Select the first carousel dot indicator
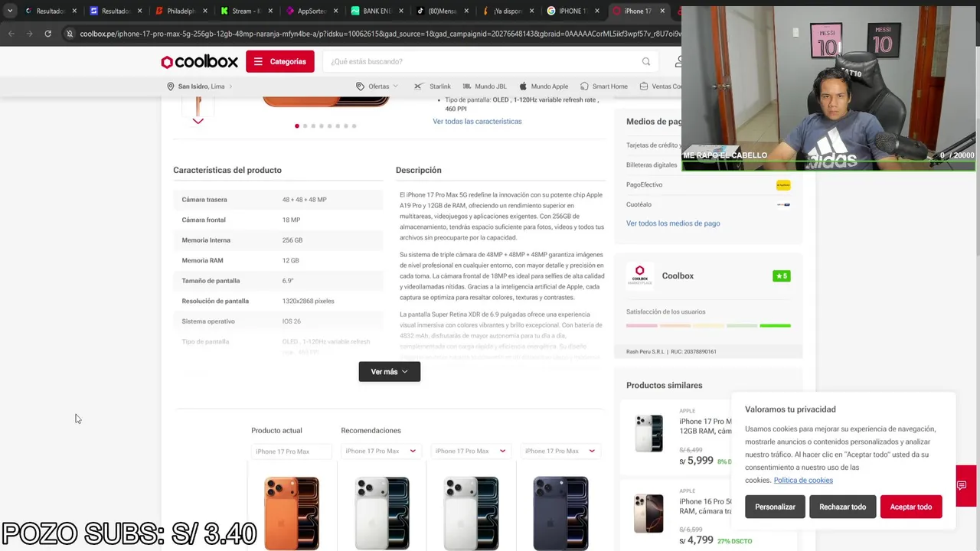 [x=297, y=126]
